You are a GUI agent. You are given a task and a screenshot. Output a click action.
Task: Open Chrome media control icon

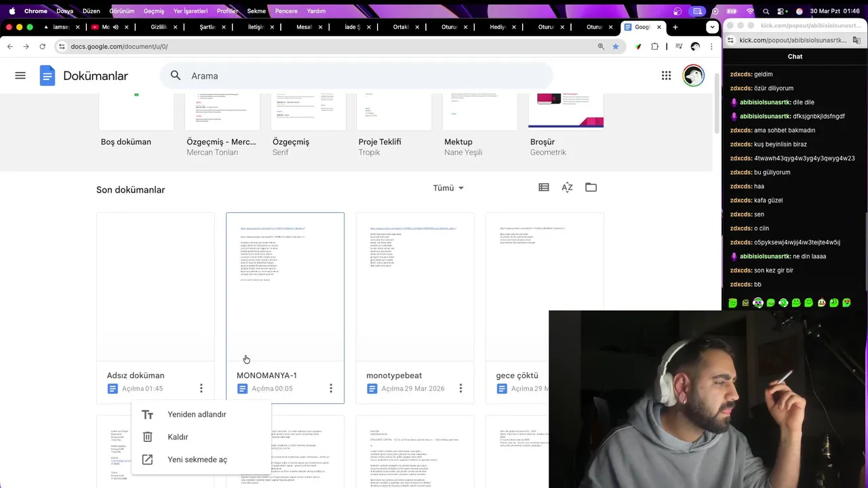(x=679, y=47)
